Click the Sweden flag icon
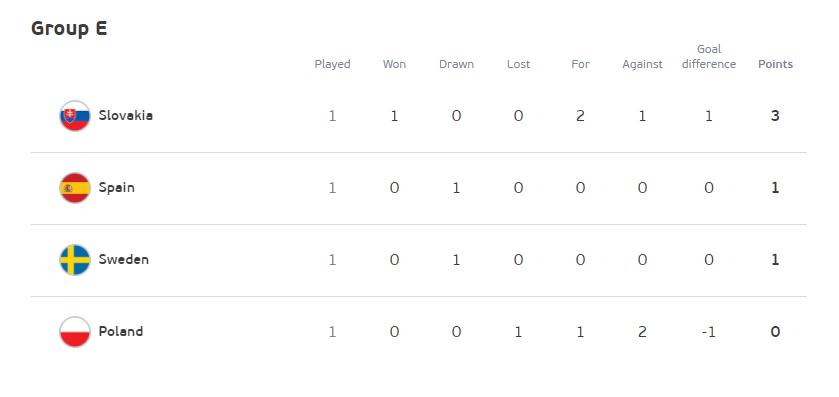The width and height of the screenshot is (839, 397). tap(75, 259)
